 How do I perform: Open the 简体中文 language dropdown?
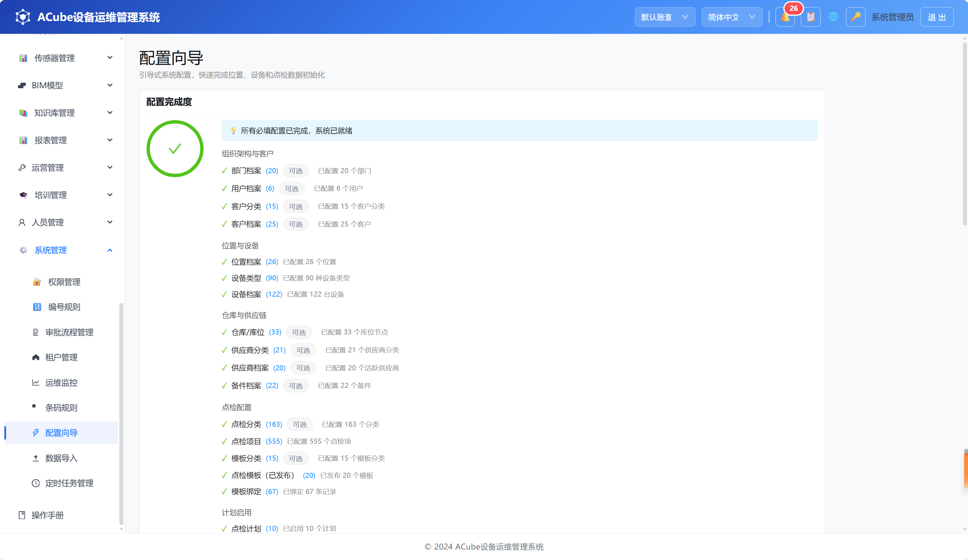click(x=732, y=17)
